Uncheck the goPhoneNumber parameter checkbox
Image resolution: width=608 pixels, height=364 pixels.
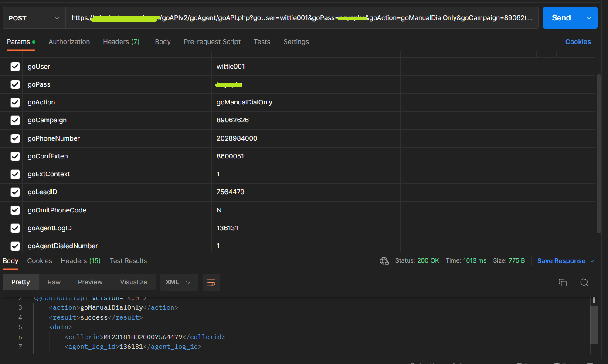point(15,138)
